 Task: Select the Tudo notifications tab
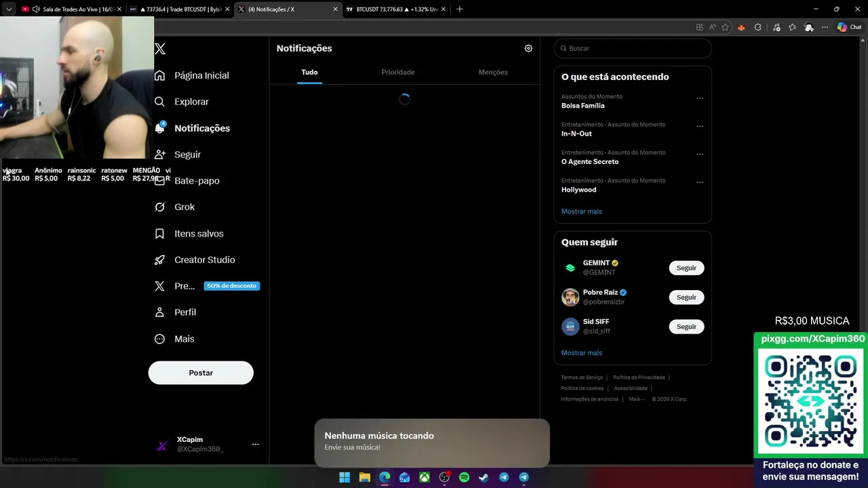pyautogui.click(x=309, y=72)
